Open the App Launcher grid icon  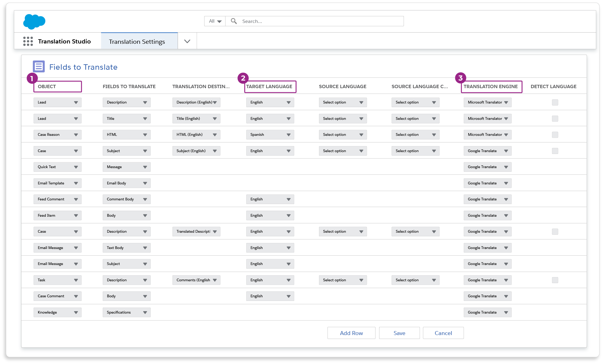[x=28, y=41]
